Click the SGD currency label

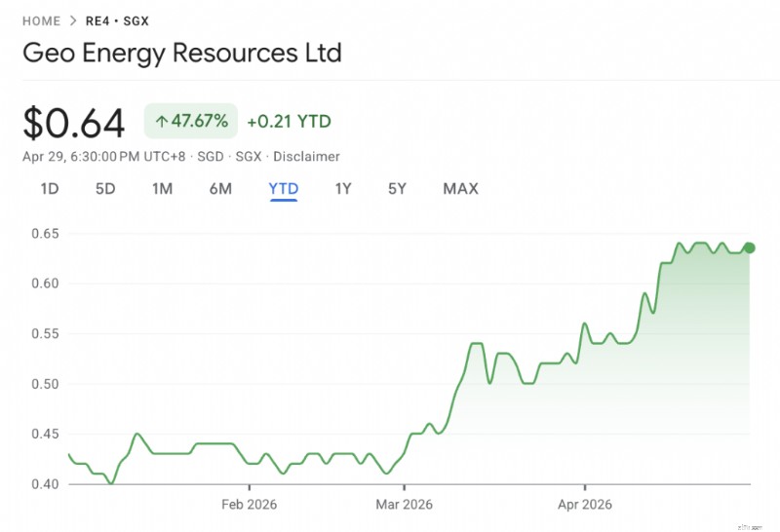211,157
